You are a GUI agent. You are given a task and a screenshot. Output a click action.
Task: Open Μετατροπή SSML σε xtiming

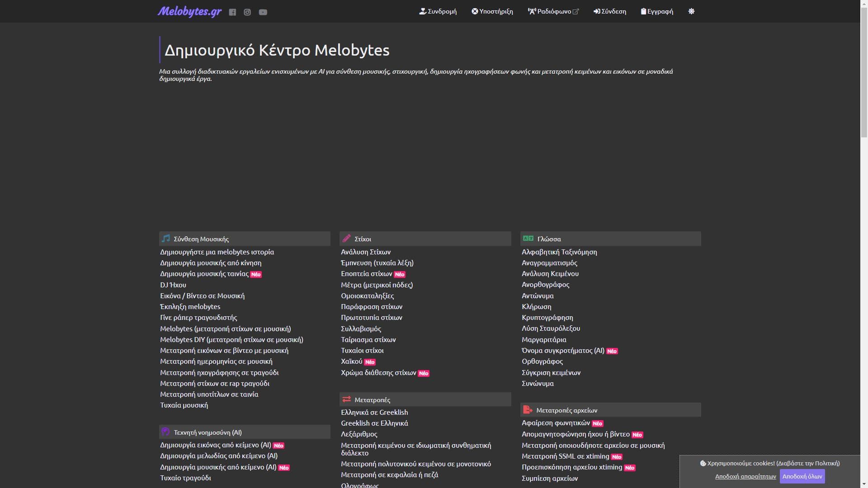tap(566, 456)
